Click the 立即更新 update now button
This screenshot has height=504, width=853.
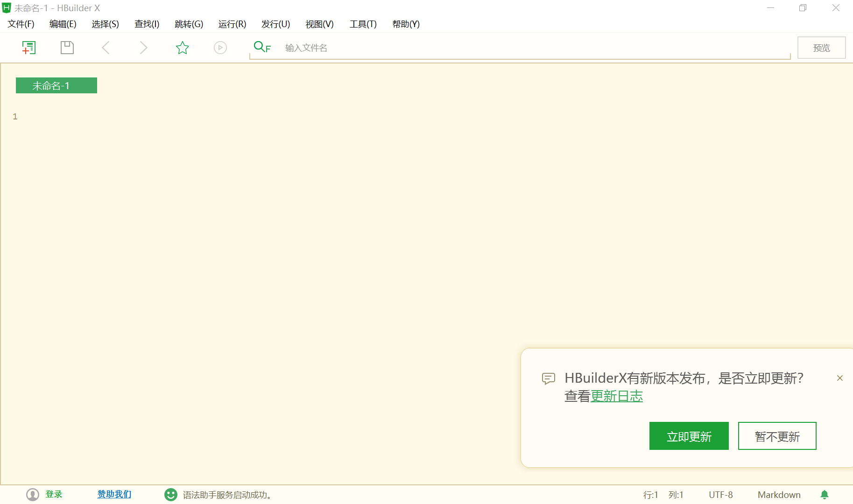coord(689,436)
